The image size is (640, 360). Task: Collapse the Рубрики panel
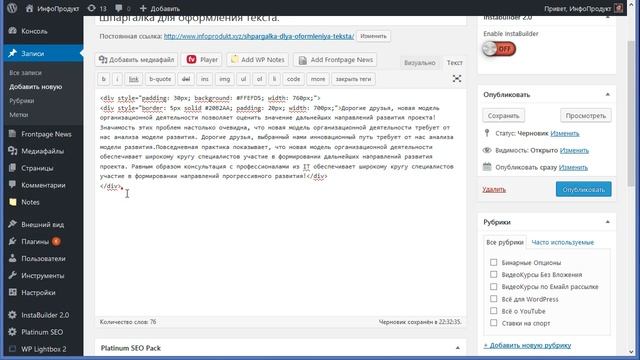pyautogui.click(x=607, y=222)
